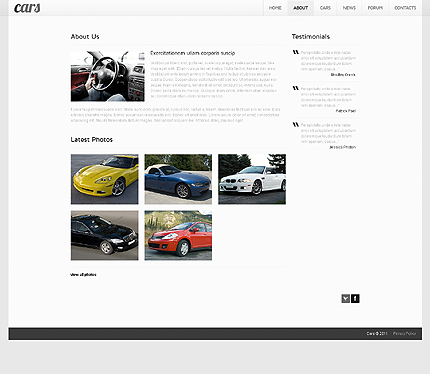Open the black sedan photo
This screenshot has width=430, height=374.
tap(105, 235)
